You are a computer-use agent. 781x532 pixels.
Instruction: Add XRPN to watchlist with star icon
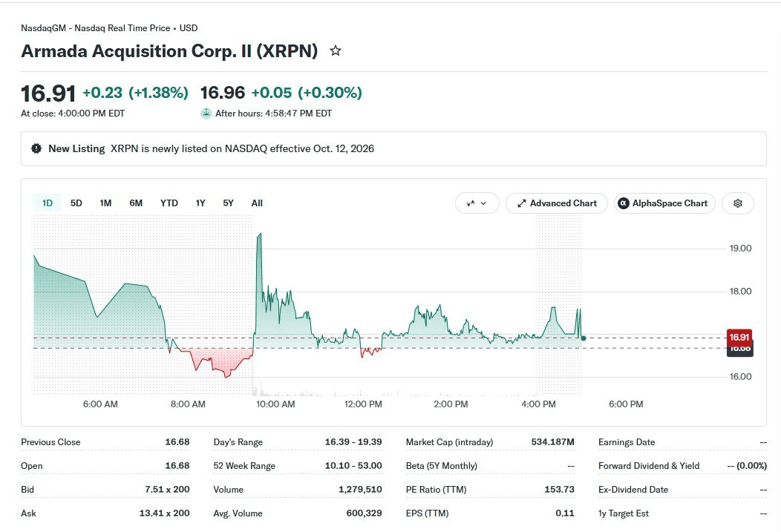(x=336, y=50)
